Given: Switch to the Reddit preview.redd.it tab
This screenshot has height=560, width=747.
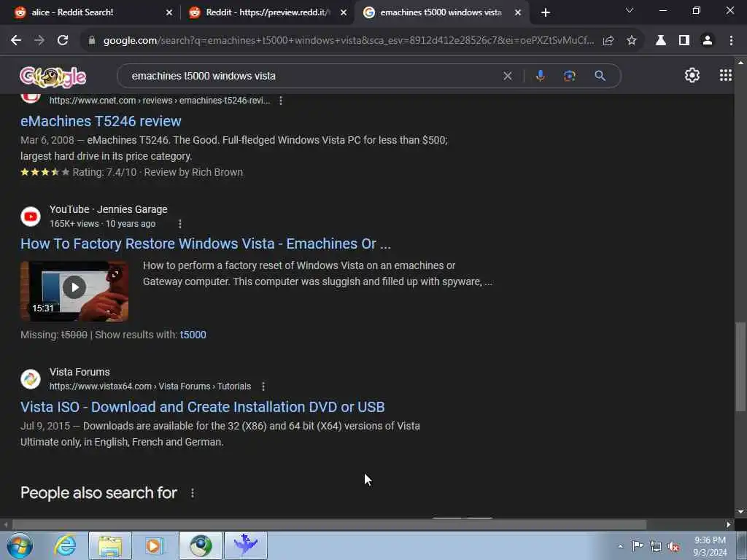Looking at the screenshot, I should coord(267,12).
